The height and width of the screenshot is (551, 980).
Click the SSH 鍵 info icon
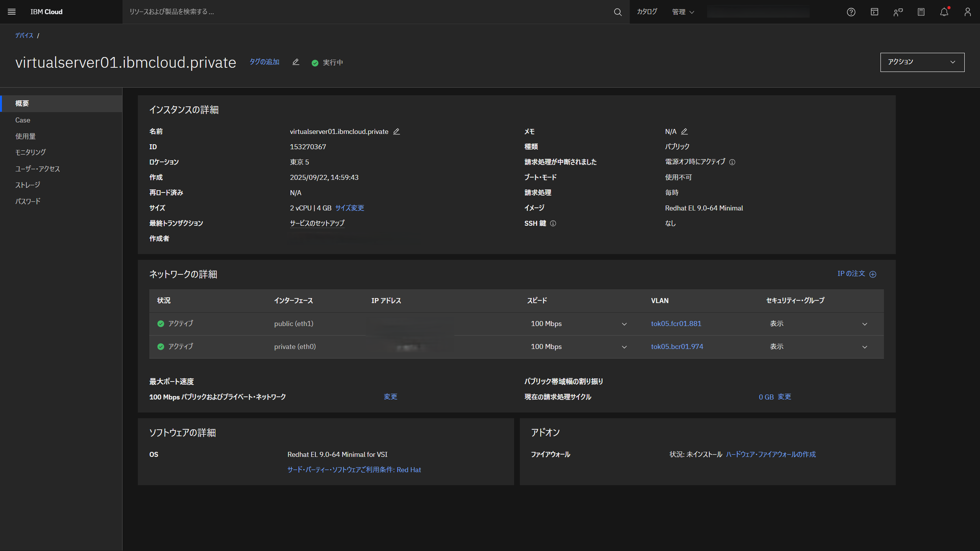point(553,223)
